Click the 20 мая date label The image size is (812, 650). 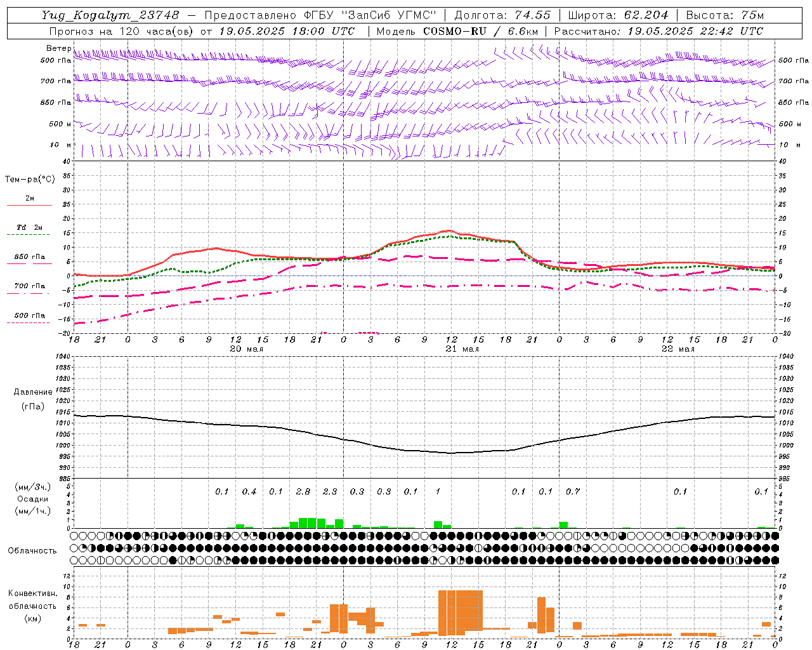click(247, 349)
